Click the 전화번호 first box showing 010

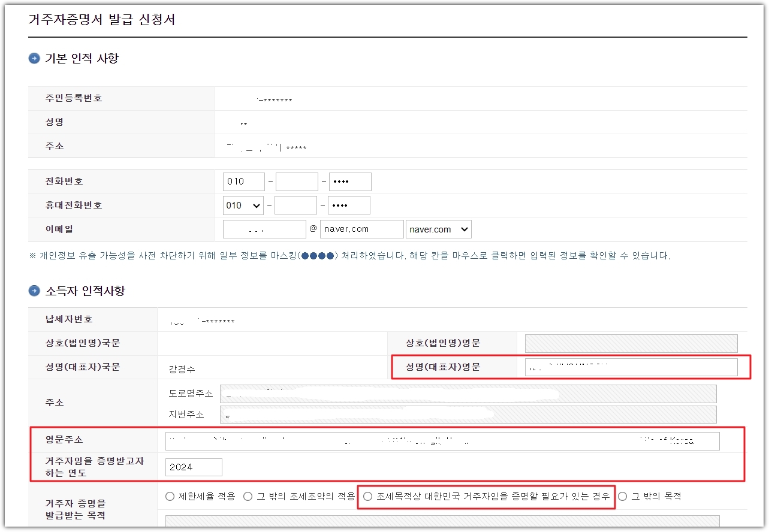(x=243, y=181)
